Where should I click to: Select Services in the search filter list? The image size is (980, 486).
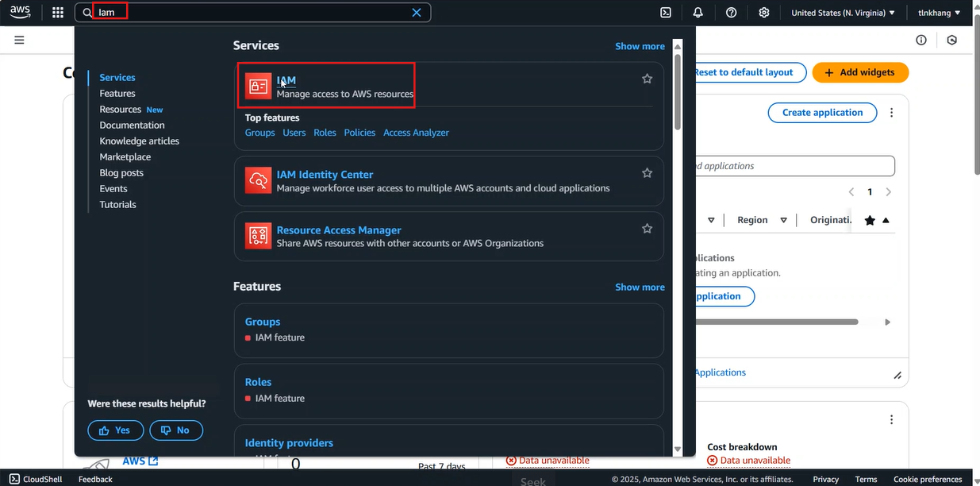click(x=117, y=78)
